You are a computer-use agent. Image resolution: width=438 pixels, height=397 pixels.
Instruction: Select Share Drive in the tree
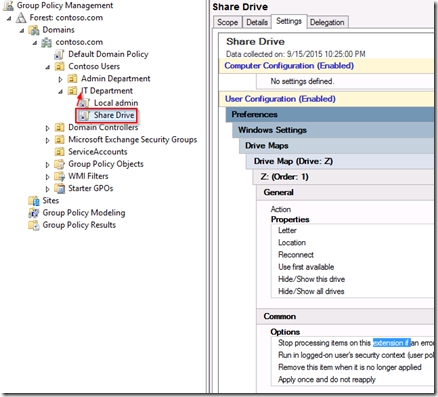[x=114, y=115]
